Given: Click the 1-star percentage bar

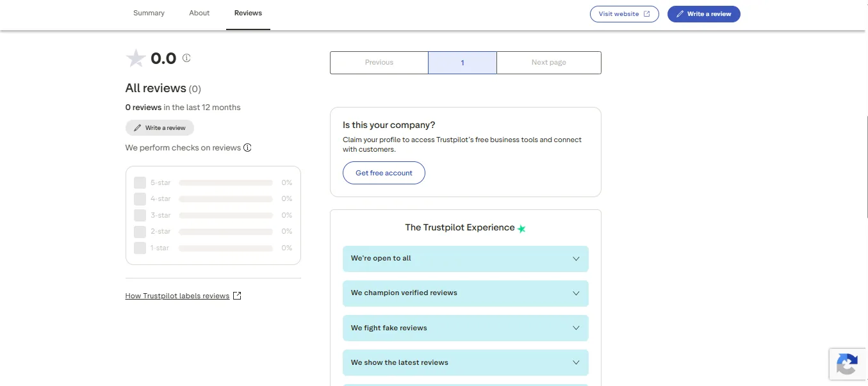Looking at the screenshot, I should 226,248.
